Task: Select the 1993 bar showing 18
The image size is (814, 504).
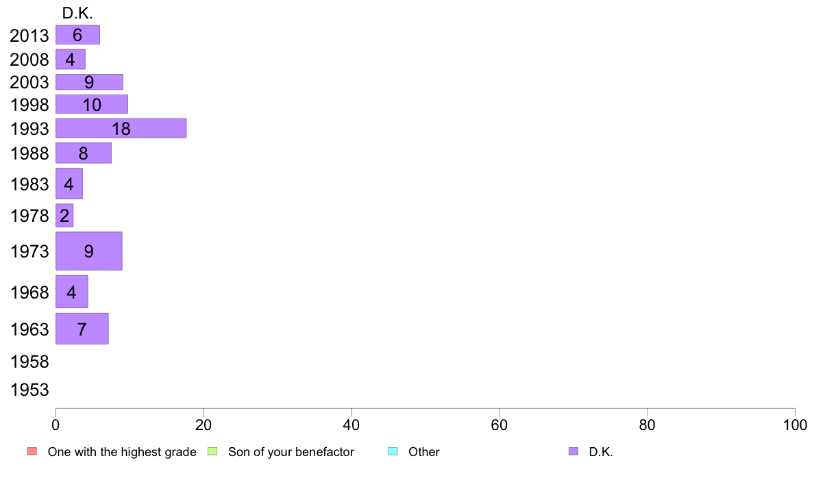Action: pyautogui.click(x=121, y=128)
